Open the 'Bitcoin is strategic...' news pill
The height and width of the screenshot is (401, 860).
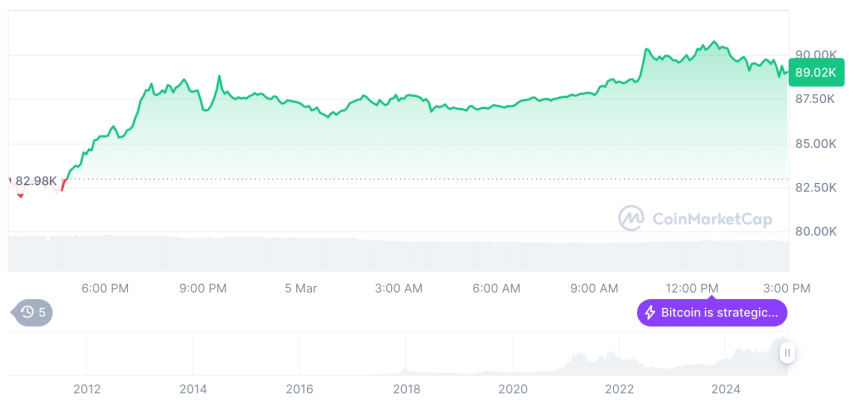click(x=712, y=313)
